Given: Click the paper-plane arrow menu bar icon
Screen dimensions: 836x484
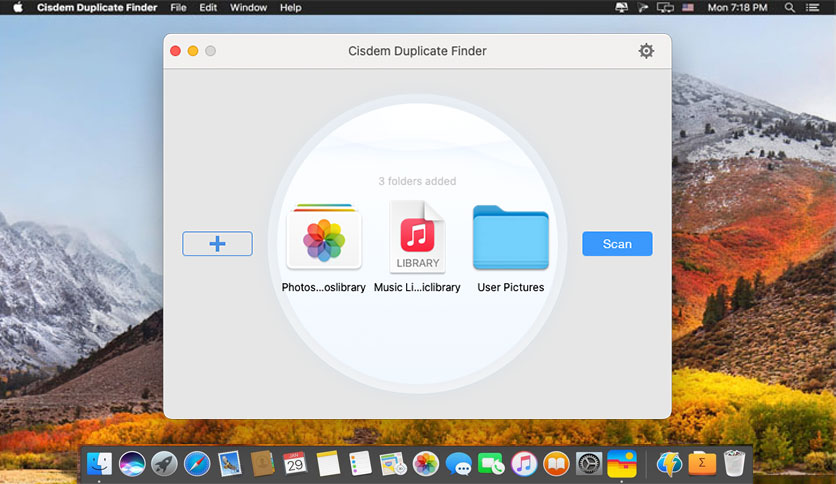Looking at the screenshot, I should [x=643, y=7].
